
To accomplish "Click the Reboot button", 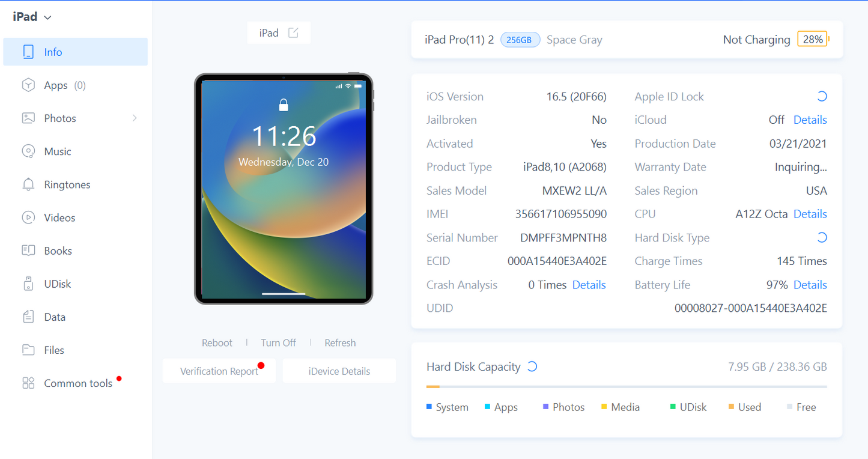I will click(217, 342).
